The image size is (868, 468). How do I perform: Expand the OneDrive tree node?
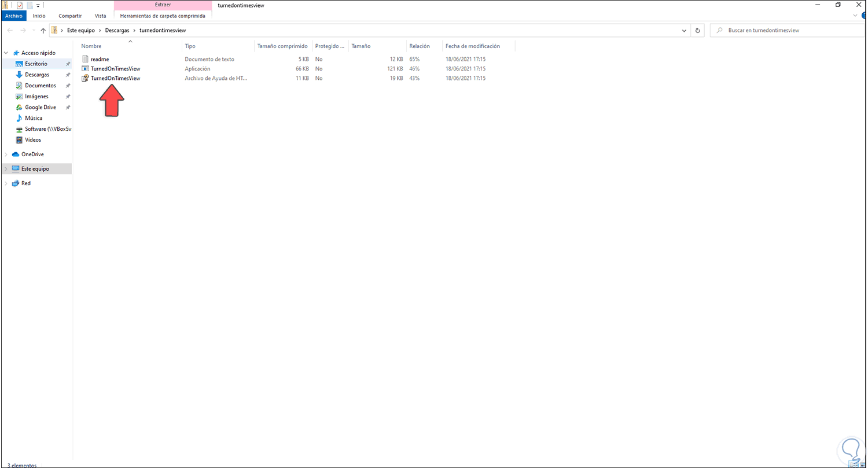tap(6, 154)
